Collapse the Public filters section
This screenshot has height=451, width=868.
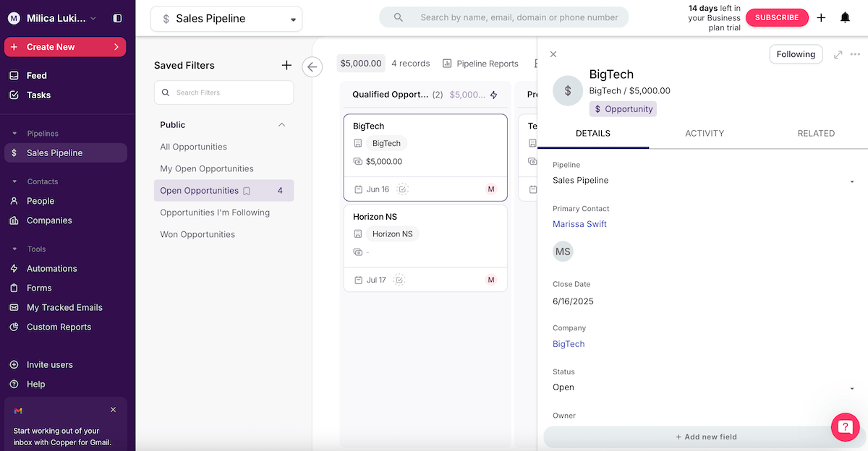click(282, 125)
